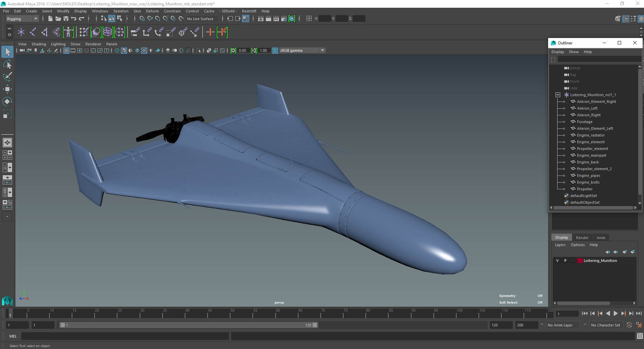Click the MEL command line input
The image size is (644, 349).
(x=125, y=336)
